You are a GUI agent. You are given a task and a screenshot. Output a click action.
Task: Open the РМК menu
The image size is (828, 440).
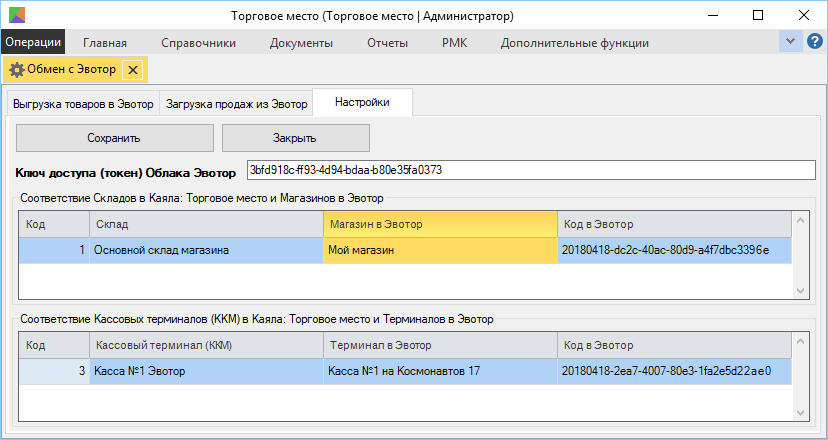coord(455,43)
